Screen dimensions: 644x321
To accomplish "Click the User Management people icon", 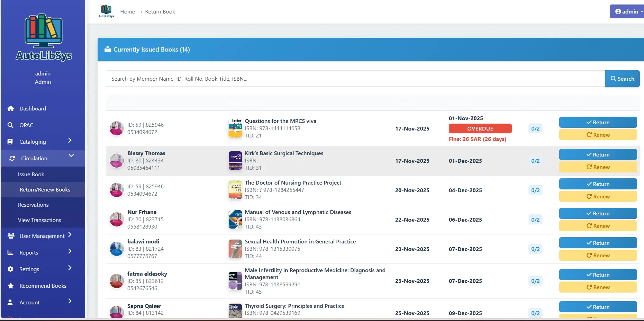I will pos(11,236).
